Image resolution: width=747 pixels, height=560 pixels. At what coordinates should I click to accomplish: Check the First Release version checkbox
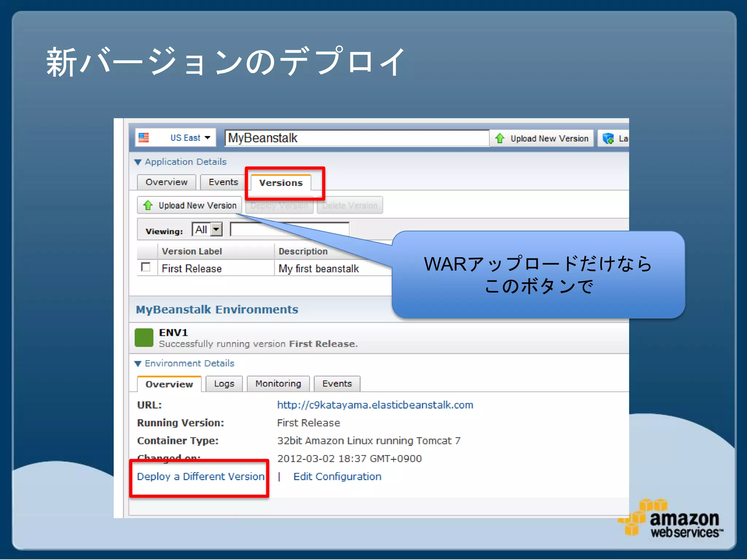[x=146, y=267]
